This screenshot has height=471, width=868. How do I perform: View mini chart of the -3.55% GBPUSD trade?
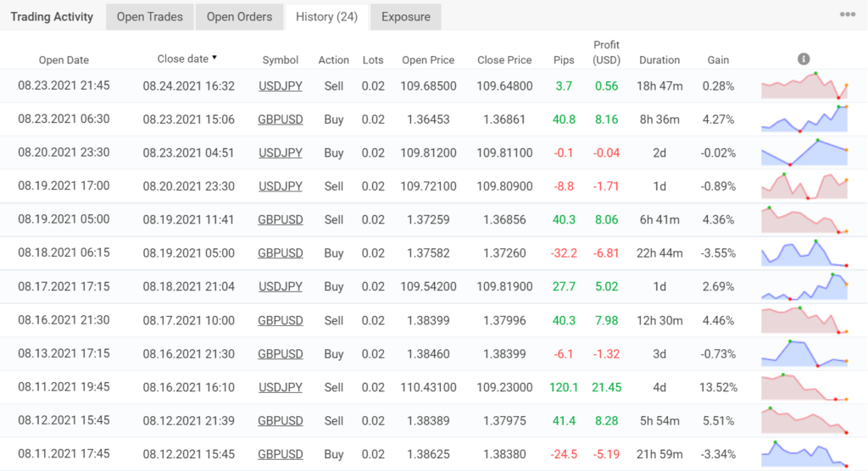click(804, 253)
